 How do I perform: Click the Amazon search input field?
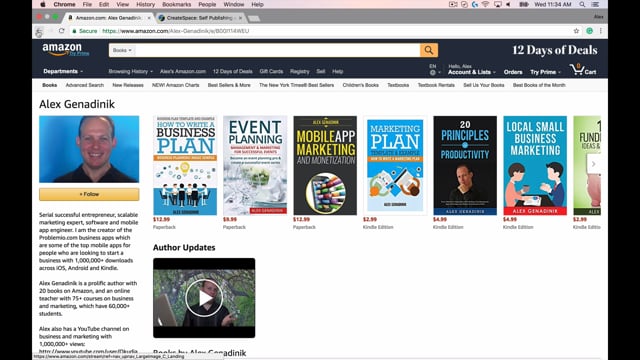click(278, 50)
